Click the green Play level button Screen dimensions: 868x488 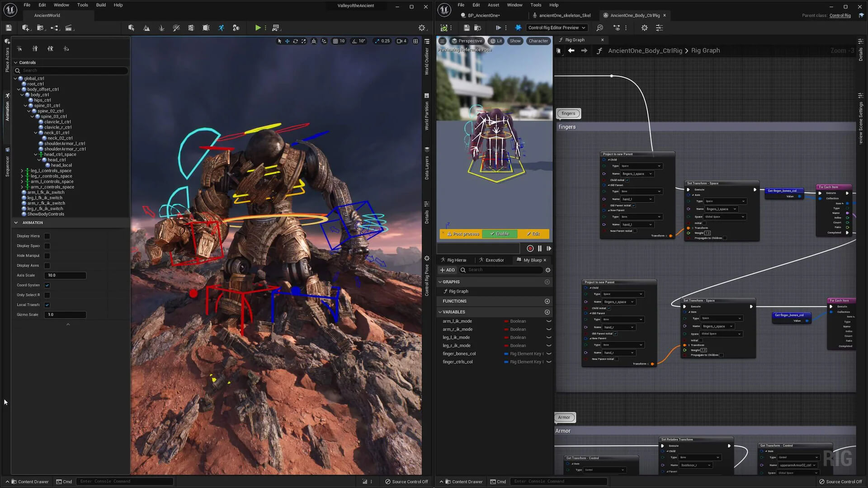pyautogui.click(x=257, y=28)
